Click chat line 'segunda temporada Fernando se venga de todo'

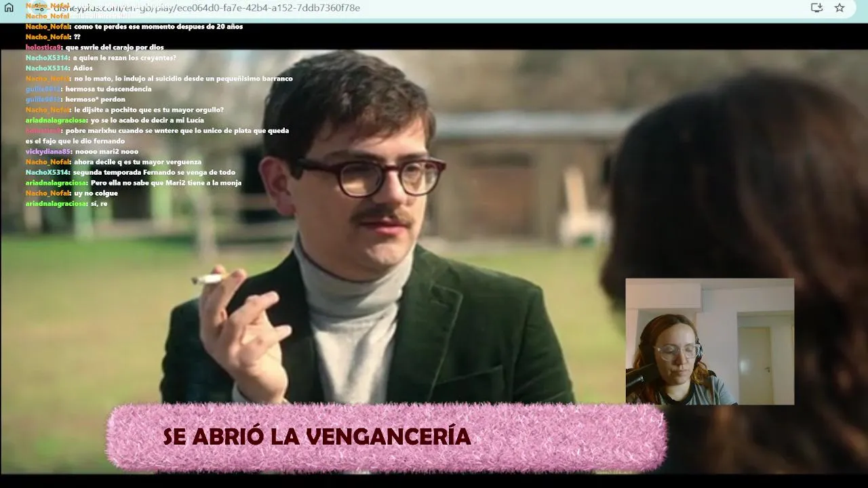[154, 172]
